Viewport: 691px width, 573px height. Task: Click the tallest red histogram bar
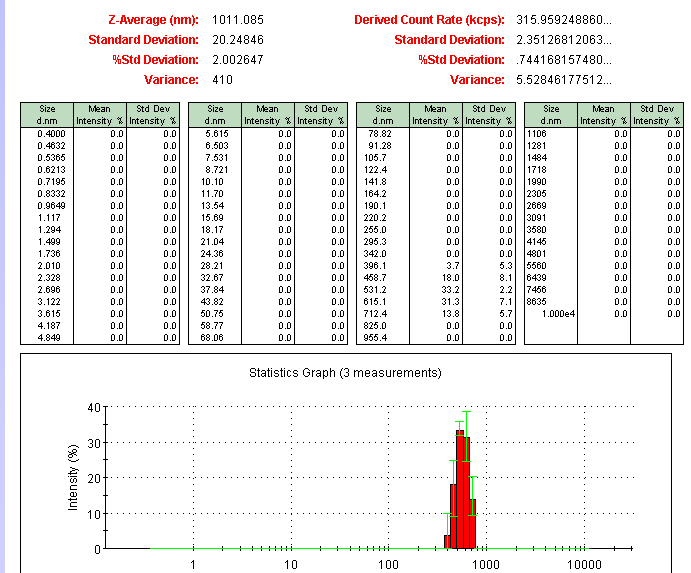coord(460,489)
